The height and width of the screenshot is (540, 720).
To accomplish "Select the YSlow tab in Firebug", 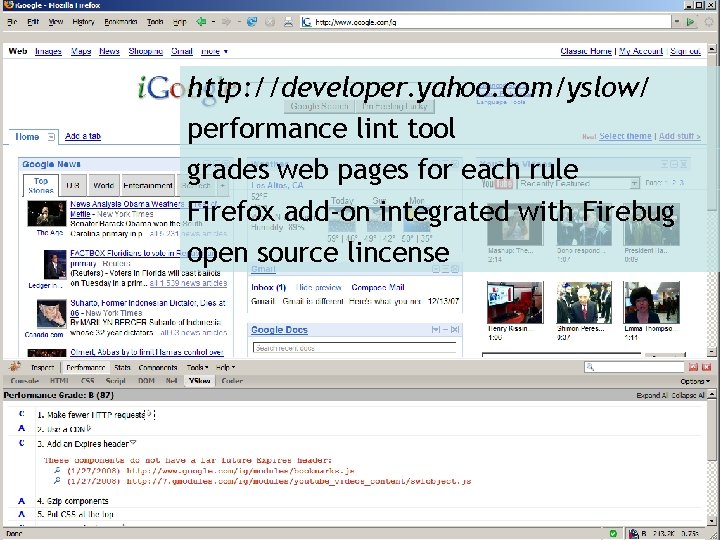I will [x=200, y=381].
